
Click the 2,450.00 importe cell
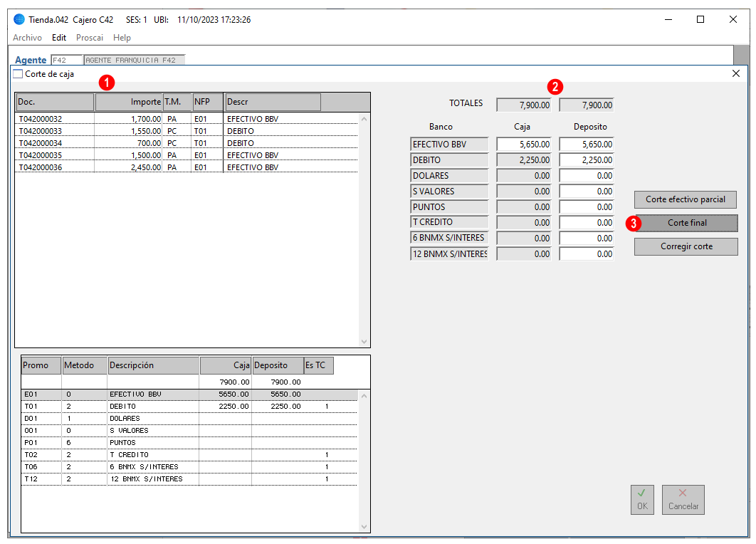[x=146, y=167]
